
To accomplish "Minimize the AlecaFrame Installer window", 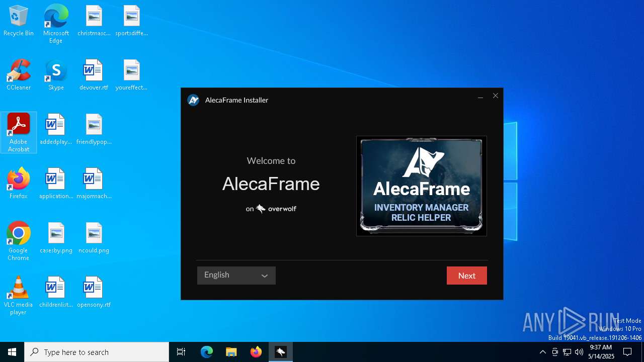I will pos(480,96).
